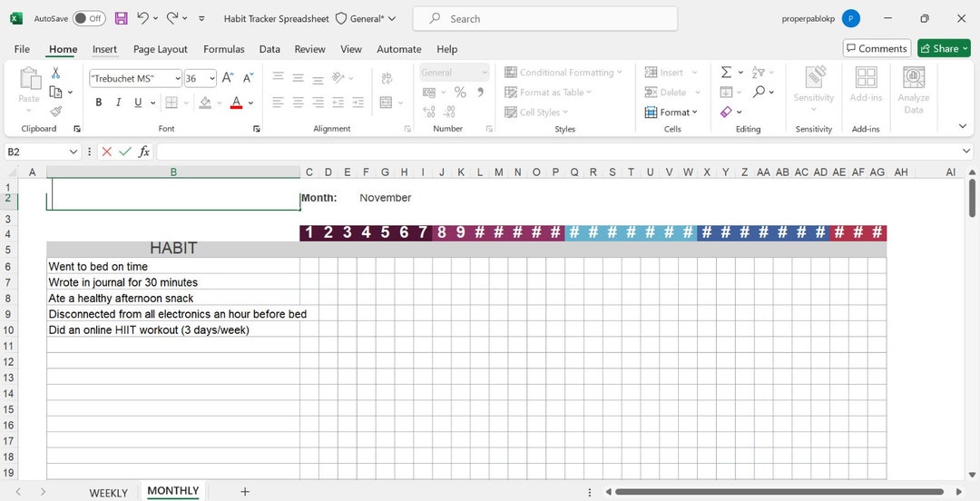Click the Comma Style icon
This screenshot has height=501, width=980.
coord(481,93)
